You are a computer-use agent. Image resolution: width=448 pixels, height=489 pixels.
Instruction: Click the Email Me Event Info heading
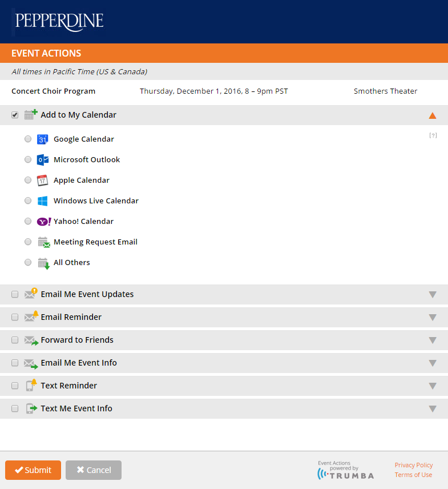click(79, 363)
